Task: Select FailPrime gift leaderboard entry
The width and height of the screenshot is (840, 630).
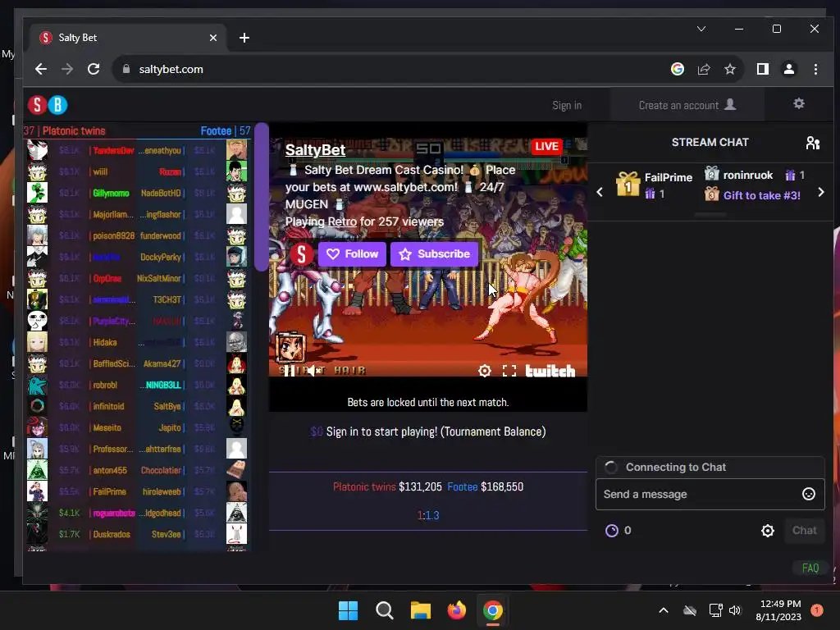Action: pos(654,185)
